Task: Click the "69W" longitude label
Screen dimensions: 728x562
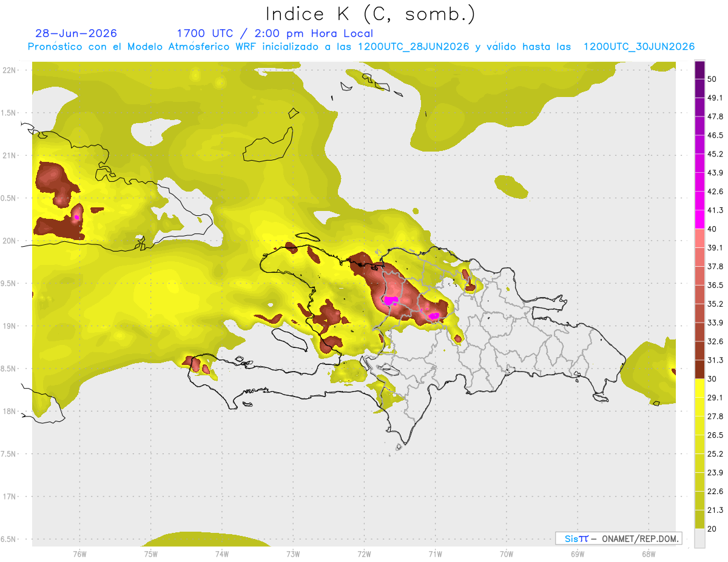Action: click(x=578, y=554)
